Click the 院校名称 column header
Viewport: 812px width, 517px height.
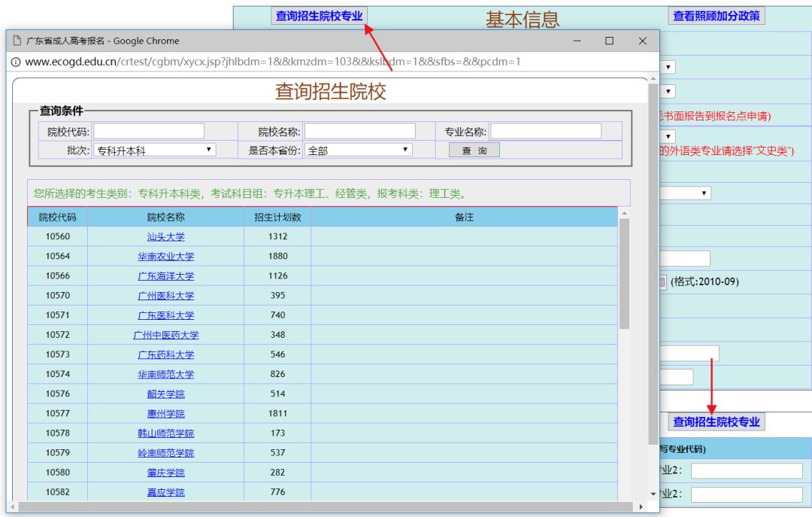(165, 217)
